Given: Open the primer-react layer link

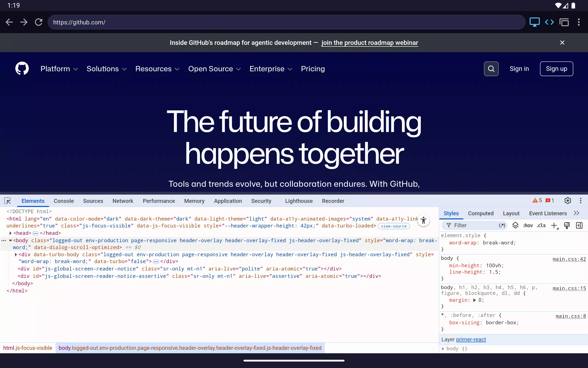Looking at the screenshot, I should [471, 339].
